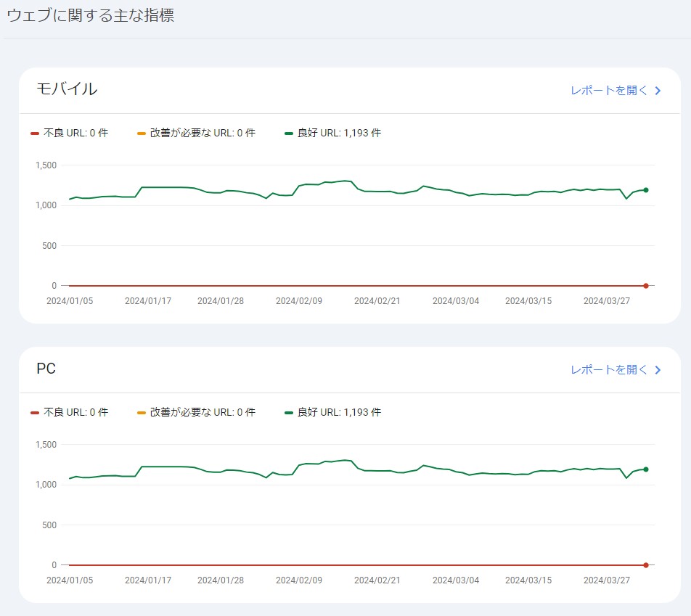
Task: Select red endpoint dot on PC chart
Action: click(x=645, y=565)
